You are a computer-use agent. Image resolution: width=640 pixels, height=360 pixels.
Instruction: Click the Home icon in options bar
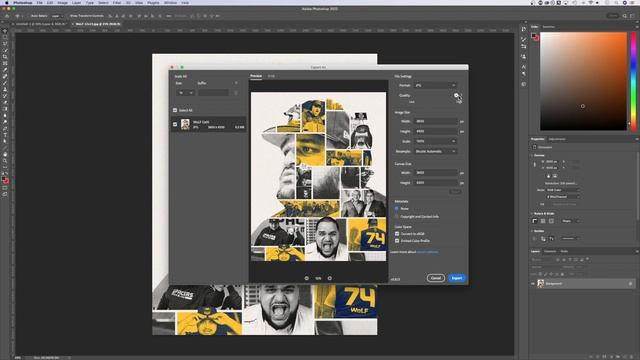(7, 16)
